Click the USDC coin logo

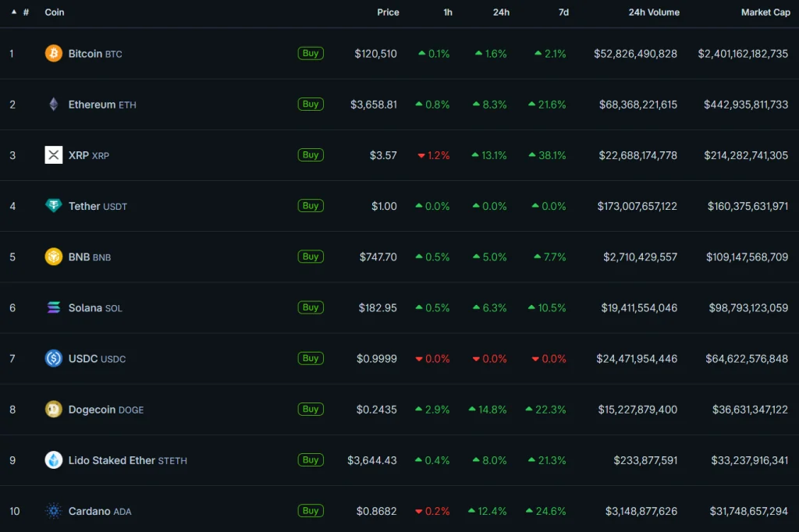(x=54, y=359)
